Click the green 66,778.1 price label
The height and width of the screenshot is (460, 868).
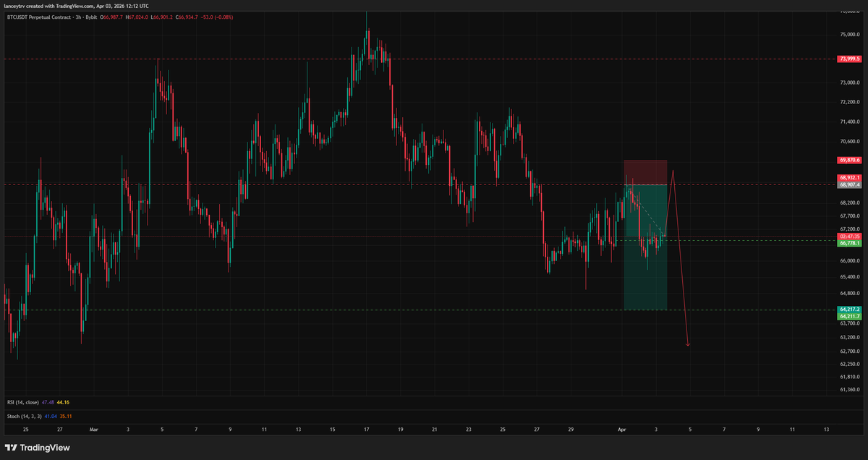point(849,244)
